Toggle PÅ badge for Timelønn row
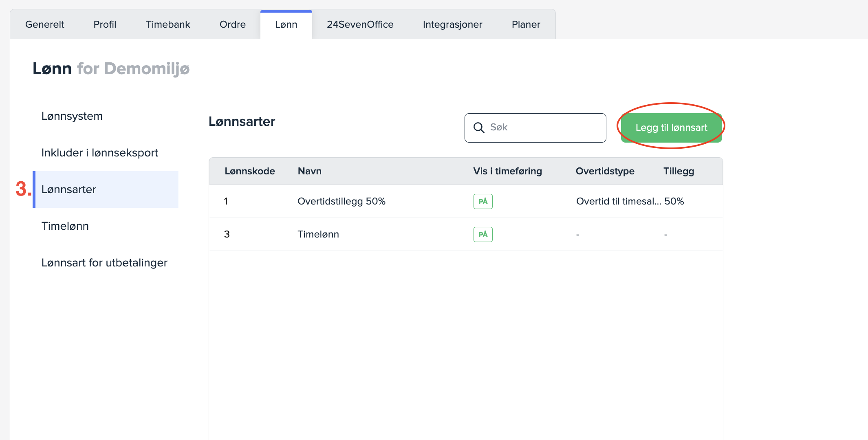Screen dimensions: 868x440 pyautogui.click(x=483, y=234)
